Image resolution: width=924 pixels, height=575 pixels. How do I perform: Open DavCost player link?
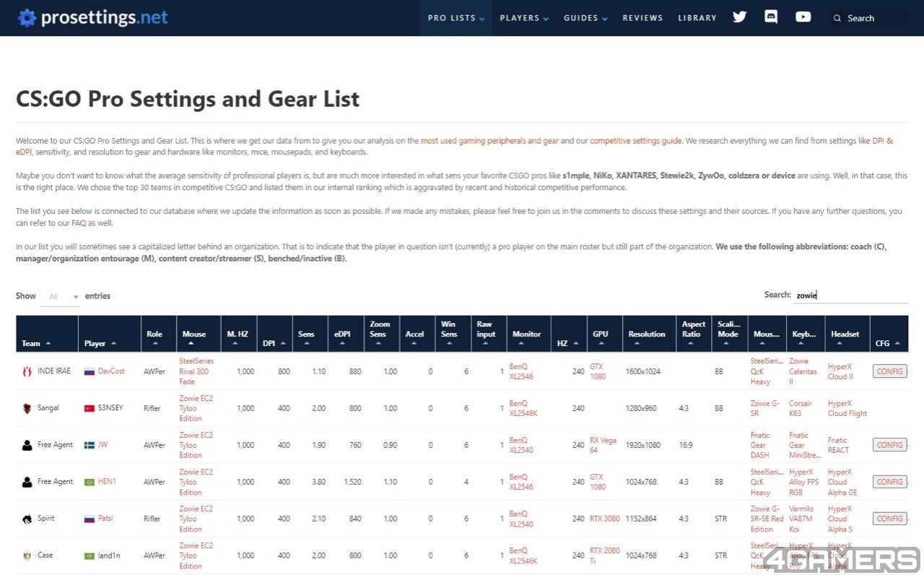111,371
